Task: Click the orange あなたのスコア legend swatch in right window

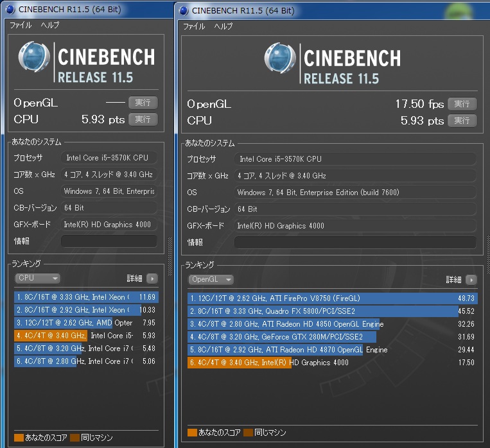Action: [192, 433]
